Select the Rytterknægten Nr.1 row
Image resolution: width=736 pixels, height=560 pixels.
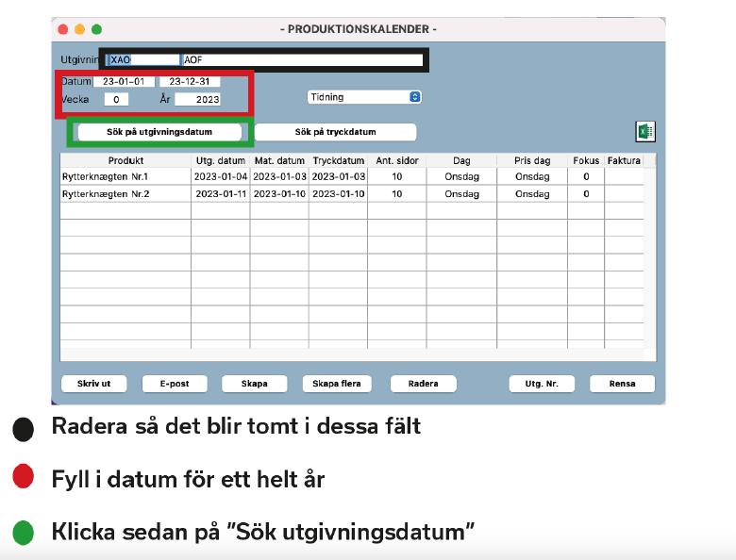(125, 176)
